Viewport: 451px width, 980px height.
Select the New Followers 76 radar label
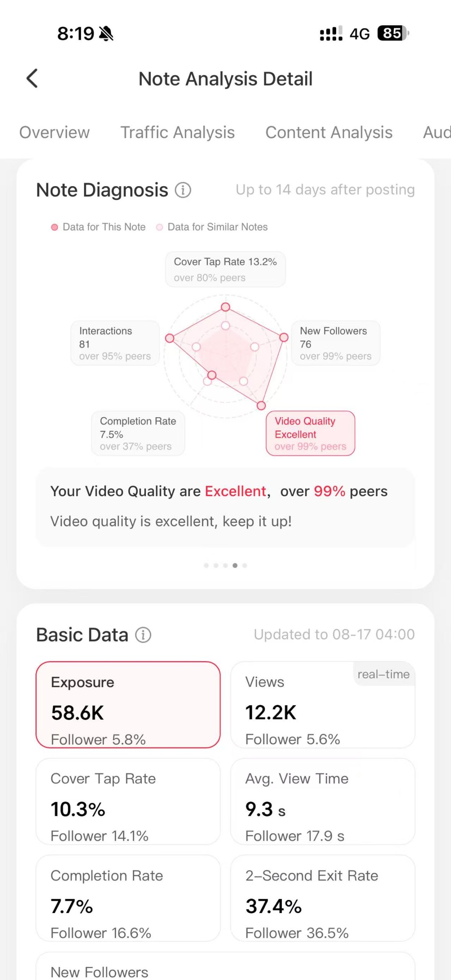click(335, 343)
